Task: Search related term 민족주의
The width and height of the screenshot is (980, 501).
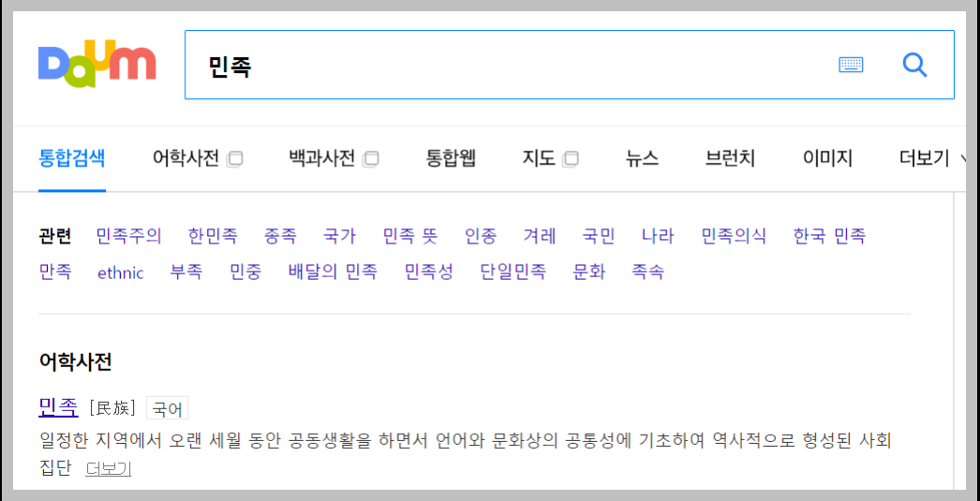Action: (128, 236)
